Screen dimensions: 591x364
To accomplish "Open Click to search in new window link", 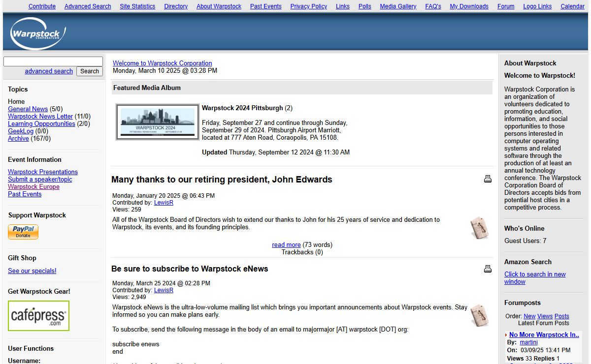I will click(535, 278).
